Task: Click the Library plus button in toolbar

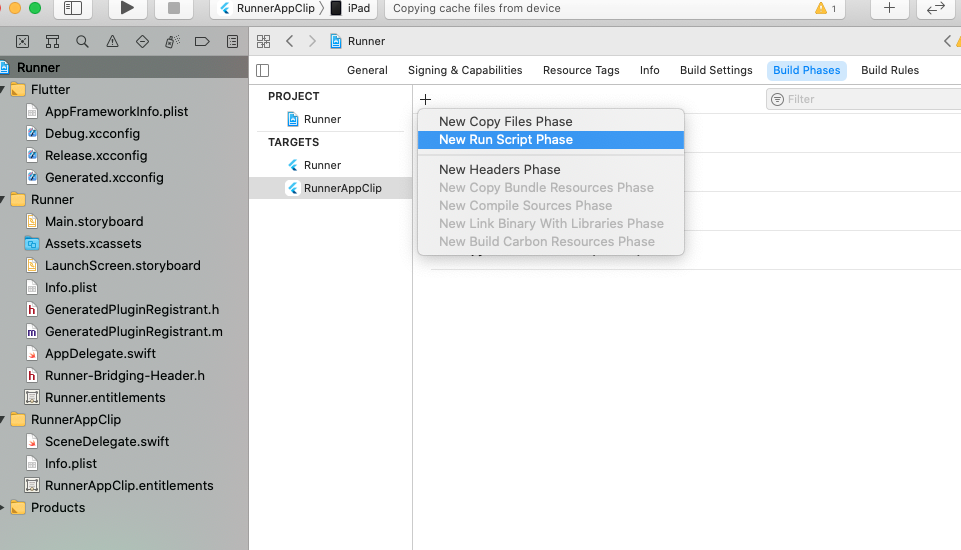Action: pos(888,9)
